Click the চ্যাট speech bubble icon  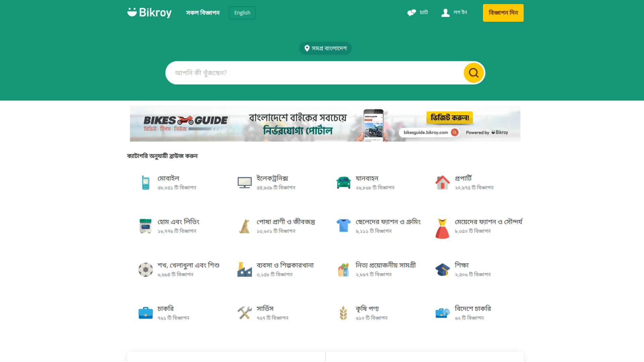coord(411,12)
